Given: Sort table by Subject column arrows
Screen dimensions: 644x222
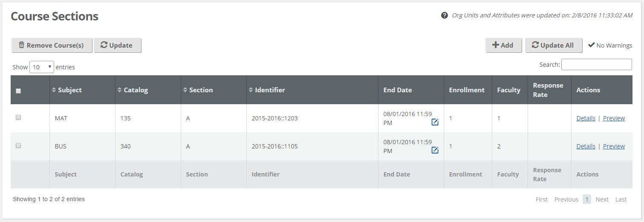Looking at the screenshot, I should [x=54, y=90].
